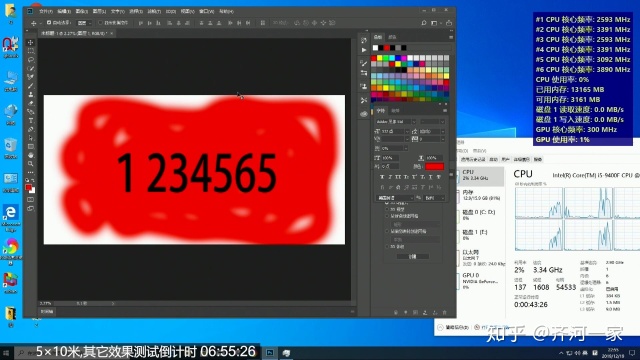Image resolution: width=640 pixels, height=360 pixels.
Task: Select the Pen tool
Action: [31, 129]
